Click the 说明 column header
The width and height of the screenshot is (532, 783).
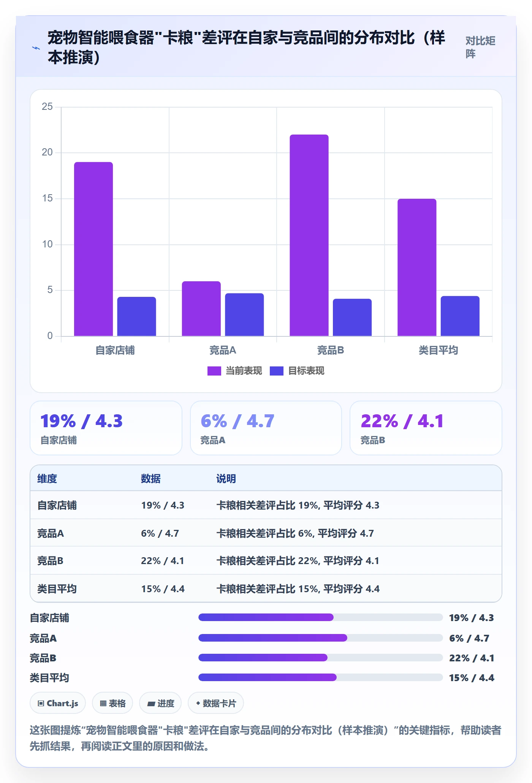point(226,479)
